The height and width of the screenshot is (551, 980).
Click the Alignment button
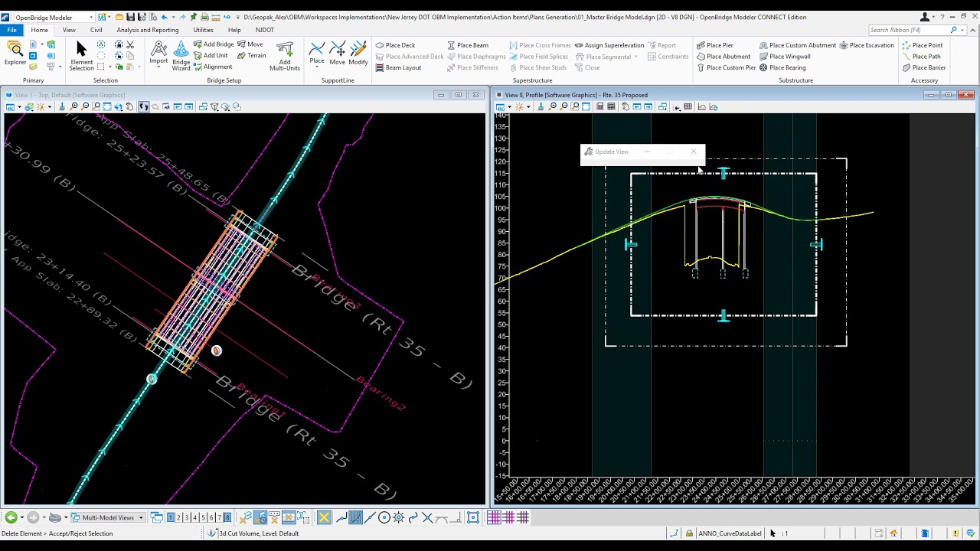213,67
